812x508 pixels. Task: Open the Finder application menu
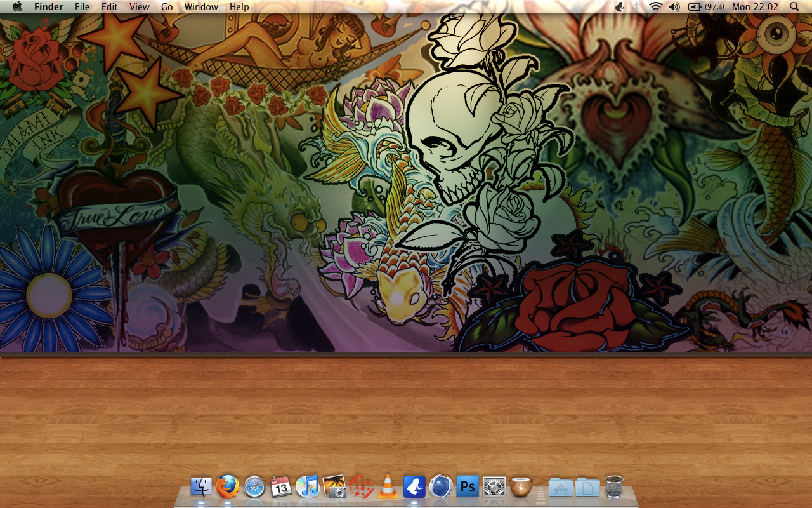(49, 7)
